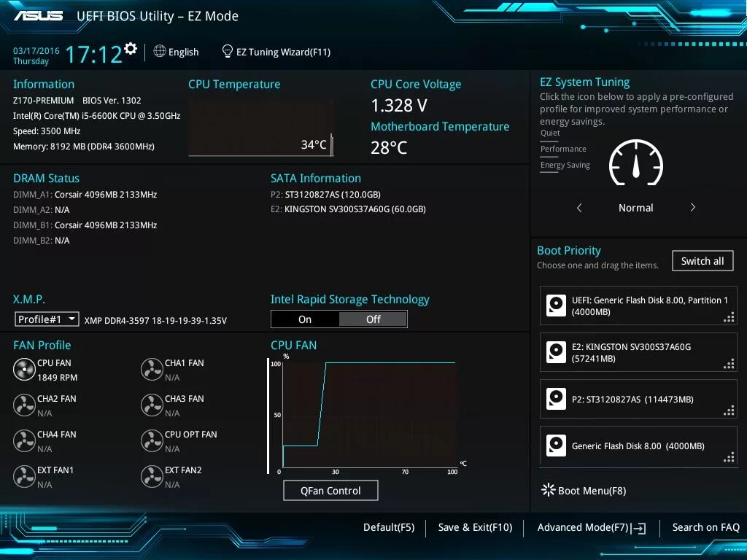Image resolution: width=747 pixels, height=560 pixels.
Task: Click the BIOS Ver. 1302 text
Action: tap(112, 101)
